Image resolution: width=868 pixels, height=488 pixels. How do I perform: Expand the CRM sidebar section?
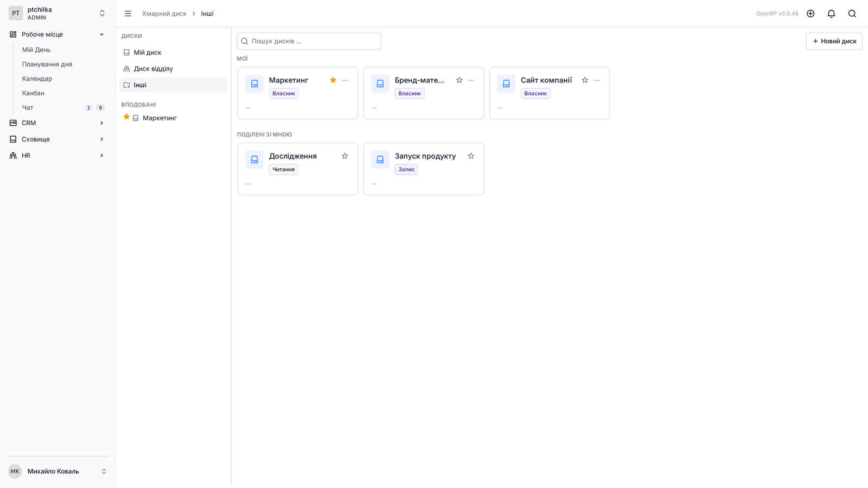pos(57,123)
